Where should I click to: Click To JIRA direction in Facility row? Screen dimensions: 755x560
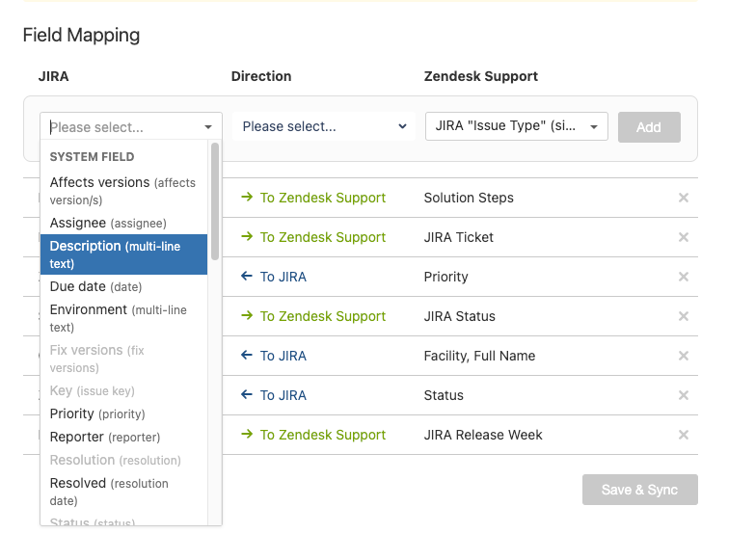pyautogui.click(x=283, y=356)
